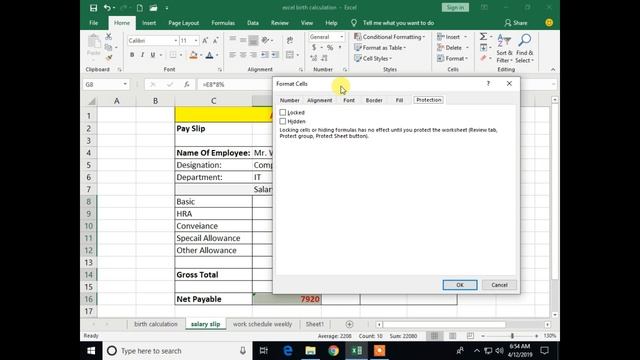Screen dimensions: 640x360
Task: Open the File menu
Action: pyautogui.click(x=93, y=23)
